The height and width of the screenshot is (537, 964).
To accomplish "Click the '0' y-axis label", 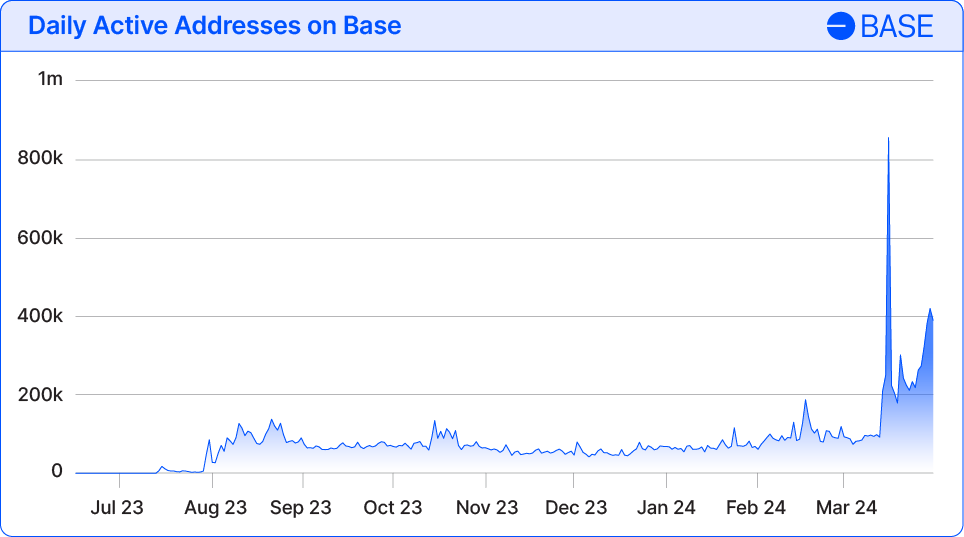I will pos(57,471).
